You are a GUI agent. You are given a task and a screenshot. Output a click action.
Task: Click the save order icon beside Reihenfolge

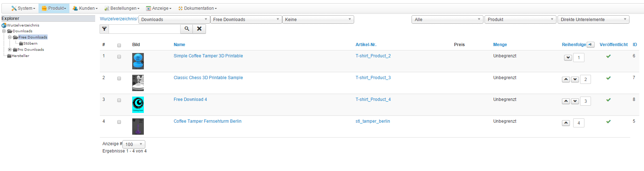pyautogui.click(x=591, y=45)
